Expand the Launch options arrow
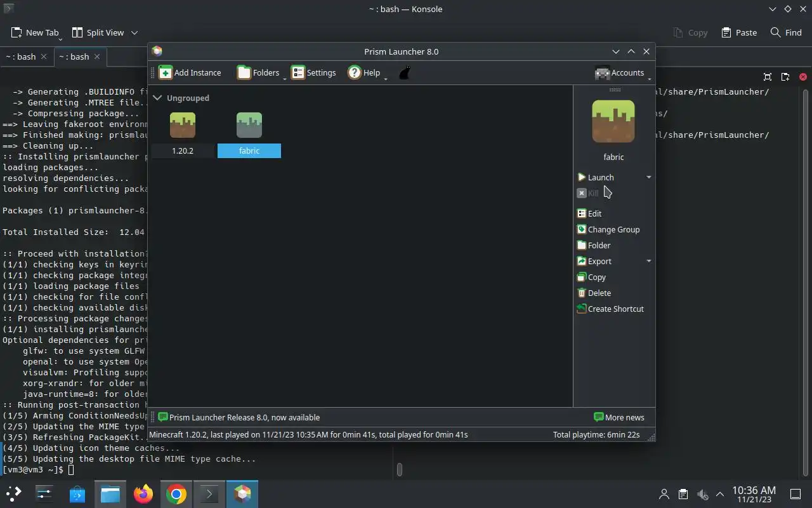The height and width of the screenshot is (508, 812). pos(648,177)
